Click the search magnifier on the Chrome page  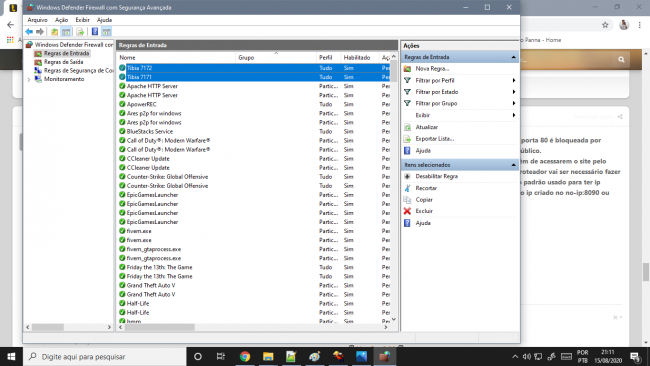coord(621,60)
